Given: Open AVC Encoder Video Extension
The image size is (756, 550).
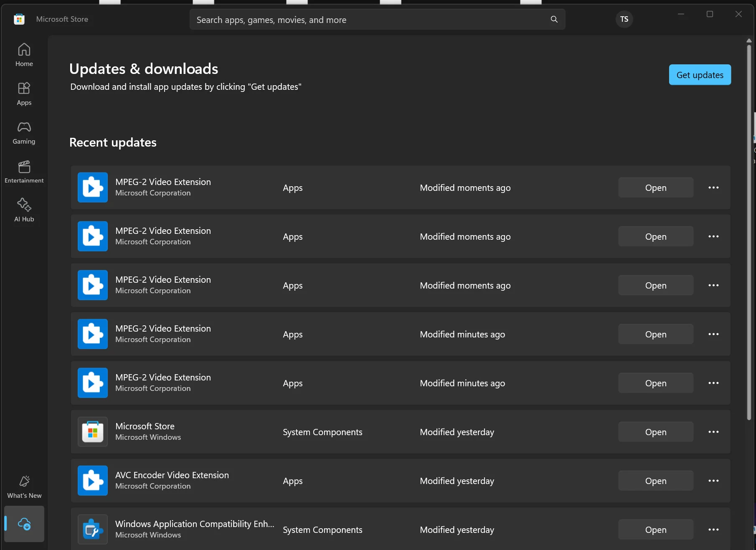Looking at the screenshot, I should pyautogui.click(x=656, y=481).
